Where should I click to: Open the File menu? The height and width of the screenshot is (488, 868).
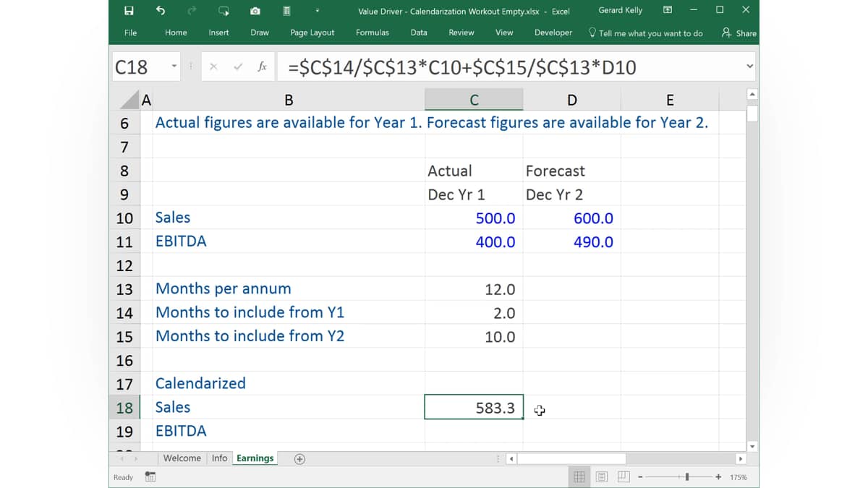click(130, 33)
